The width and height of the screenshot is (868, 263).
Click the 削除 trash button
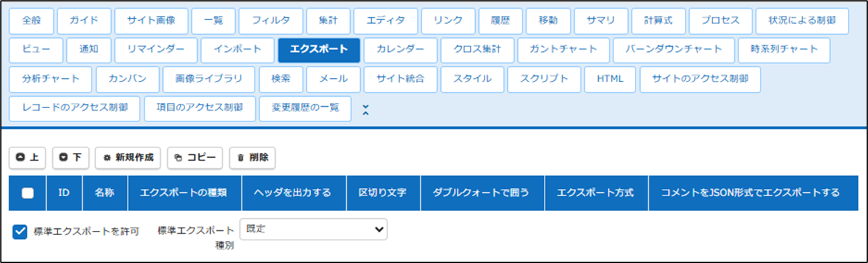[253, 158]
